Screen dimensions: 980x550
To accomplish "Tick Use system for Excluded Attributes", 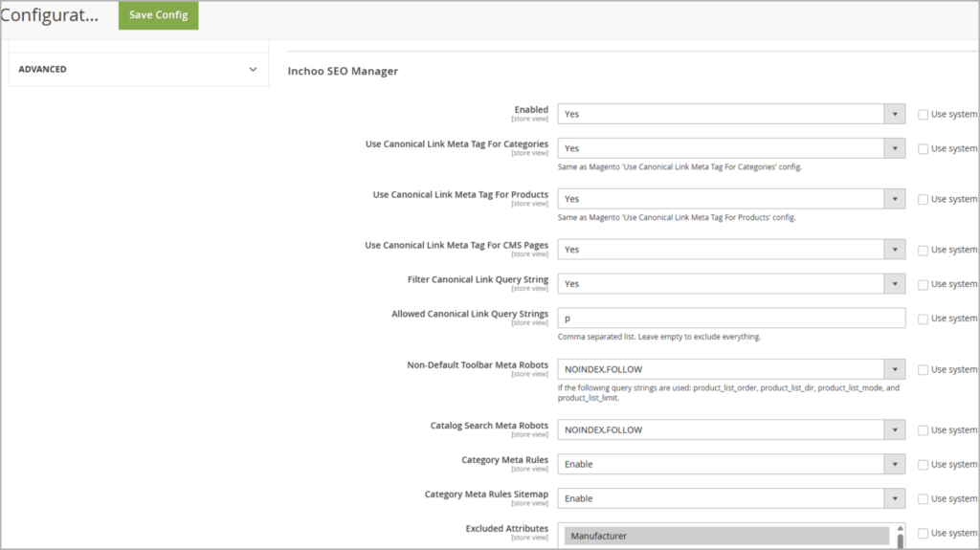I will pos(923,533).
